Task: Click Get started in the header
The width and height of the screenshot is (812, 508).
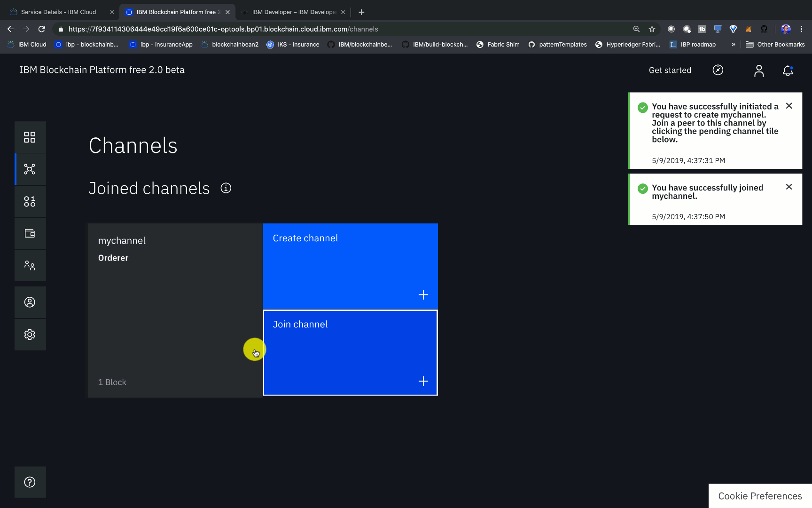Action: 670,70
